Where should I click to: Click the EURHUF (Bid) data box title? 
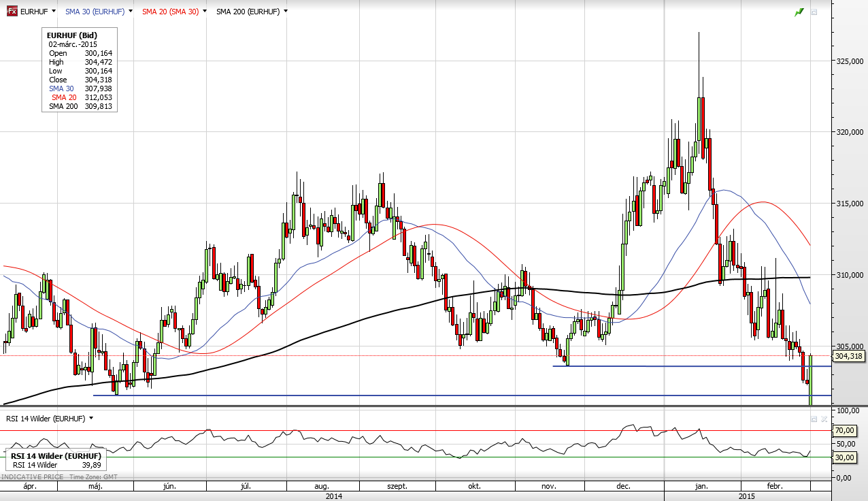click(x=71, y=35)
